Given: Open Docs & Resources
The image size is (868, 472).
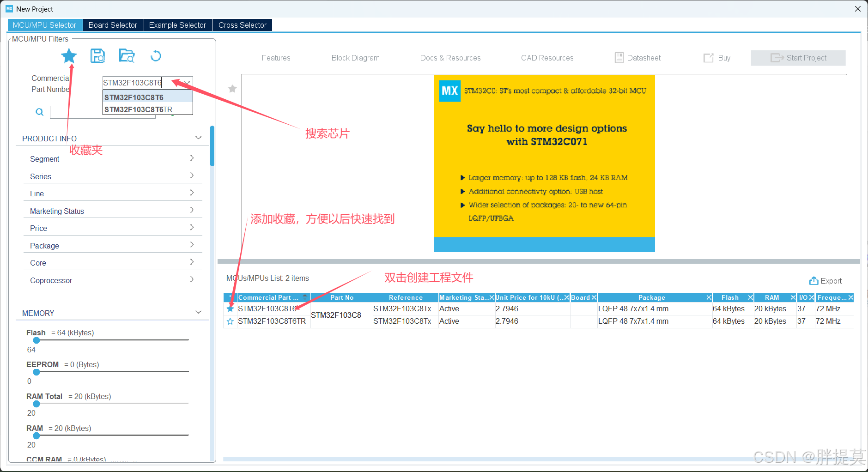Looking at the screenshot, I should (x=450, y=58).
